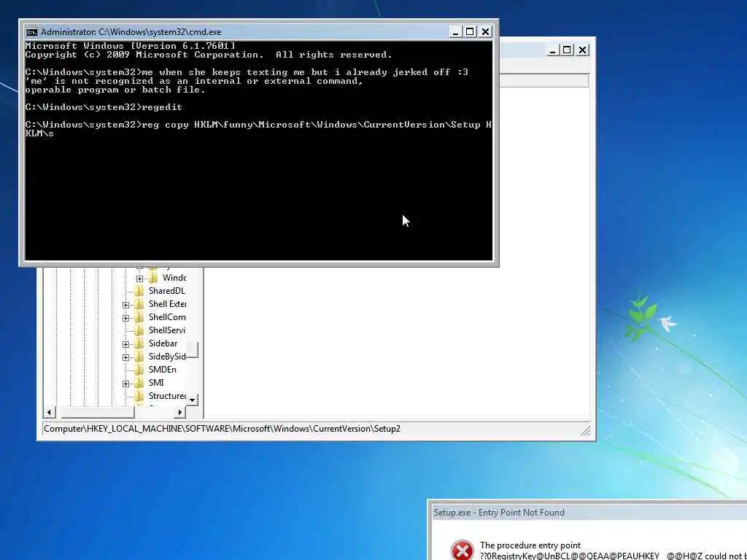
Task: Click the Registry Editor resize grip
Action: 586,432
